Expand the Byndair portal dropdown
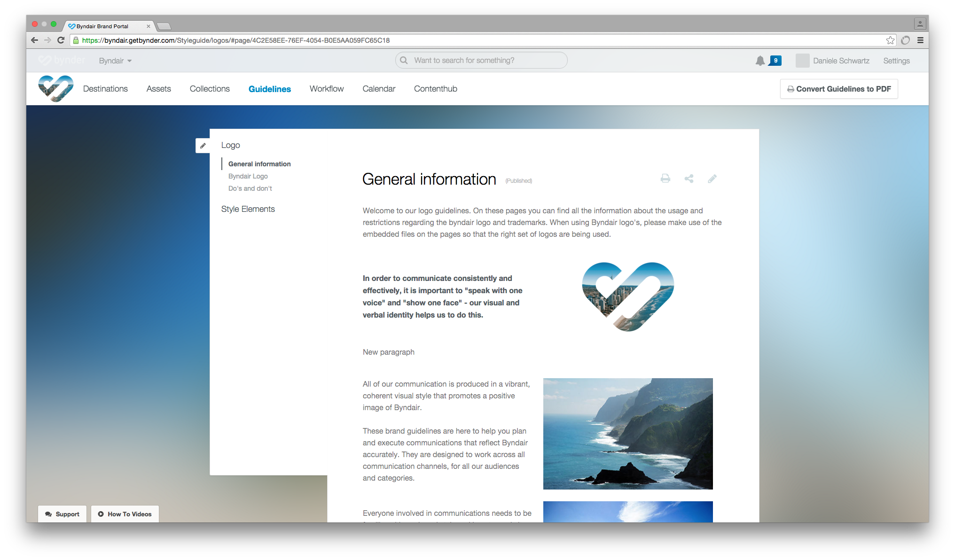 (115, 61)
